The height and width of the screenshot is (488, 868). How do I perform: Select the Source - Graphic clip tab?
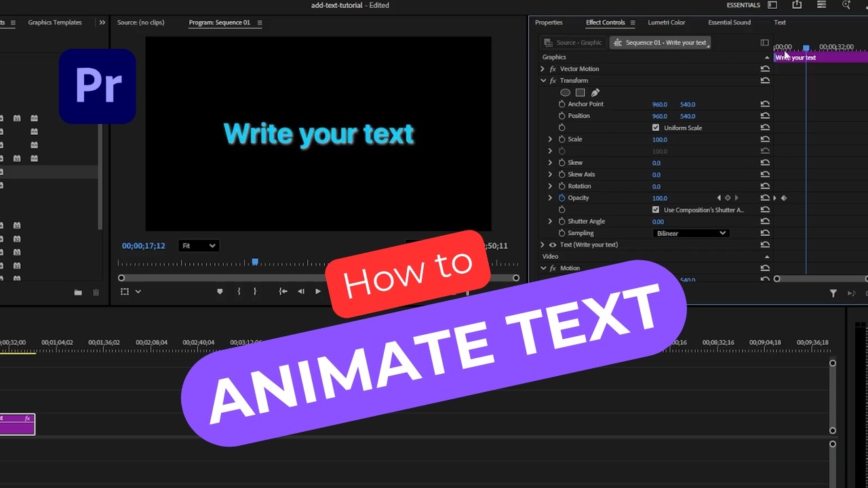[x=573, y=43]
